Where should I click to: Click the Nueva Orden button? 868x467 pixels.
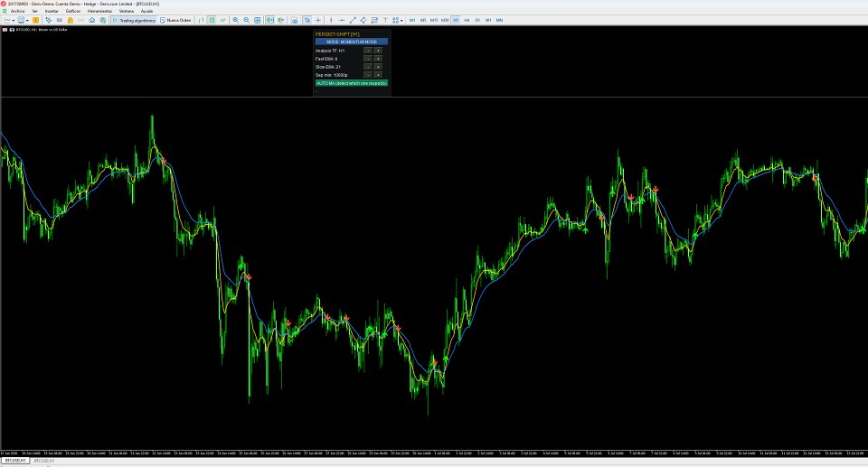pos(175,20)
